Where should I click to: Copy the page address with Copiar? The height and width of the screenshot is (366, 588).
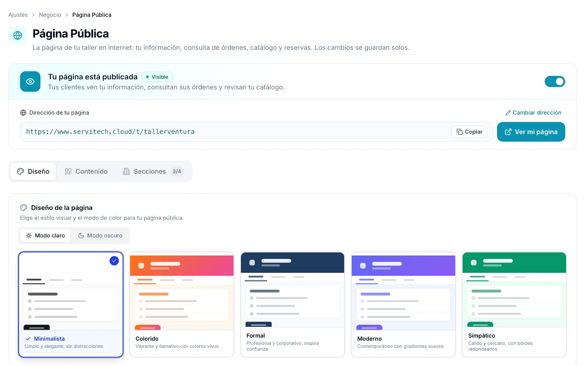[470, 132]
